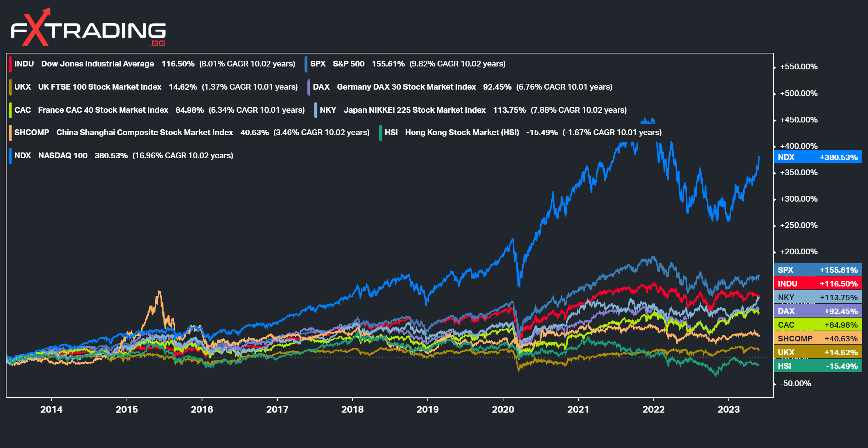The width and height of the screenshot is (868, 448).
Task: Select the NKY +113.75% value label
Action: tap(818, 297)
